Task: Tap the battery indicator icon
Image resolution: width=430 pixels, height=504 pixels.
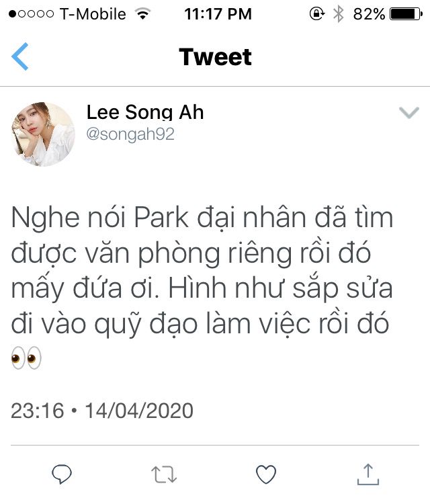Action: [406, 14]
